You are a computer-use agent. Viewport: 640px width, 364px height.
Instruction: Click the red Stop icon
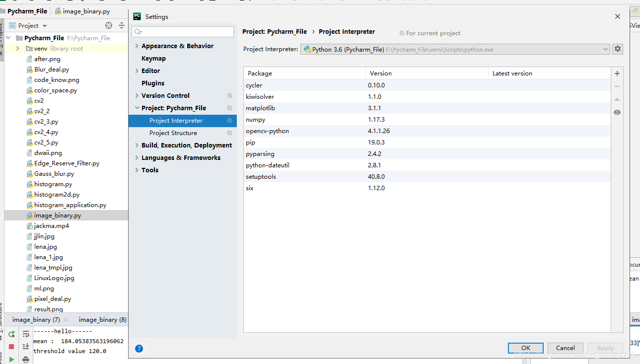tap(11, 347)
